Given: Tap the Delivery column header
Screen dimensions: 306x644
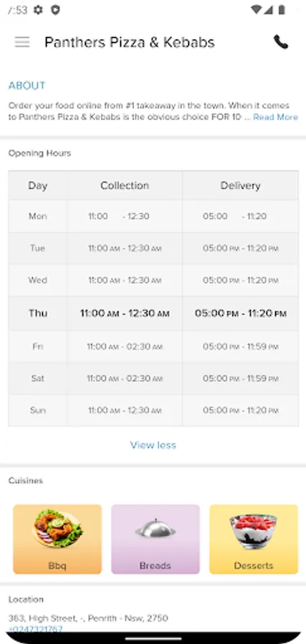Looking at the screenshot, I should click(x=240, y=185).
